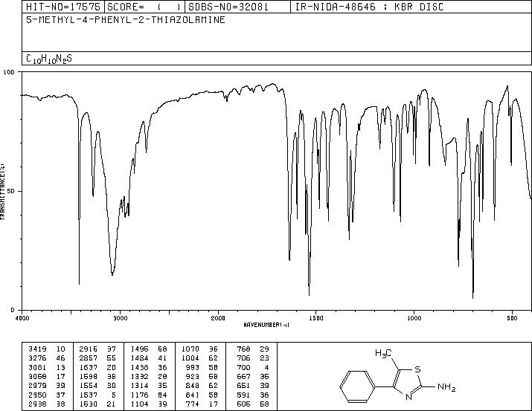Select peak value 2916 in the table
The image size is (532, 411).
tap(89, 349)
